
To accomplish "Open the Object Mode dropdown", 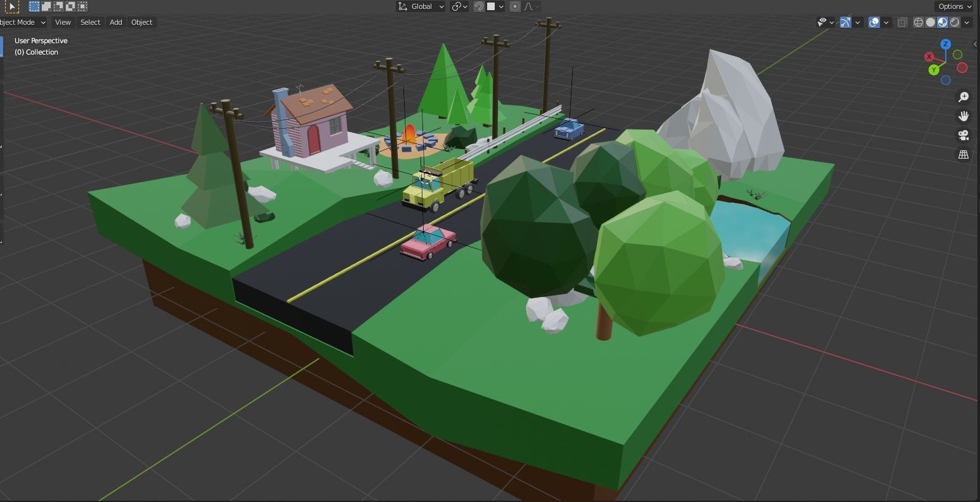I will point(23,22).
